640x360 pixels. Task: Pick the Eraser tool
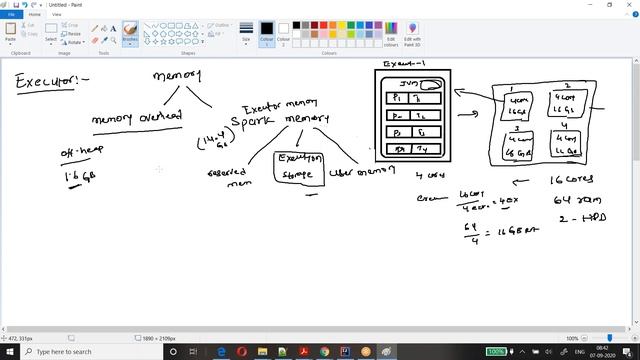(x=95, y=40)
